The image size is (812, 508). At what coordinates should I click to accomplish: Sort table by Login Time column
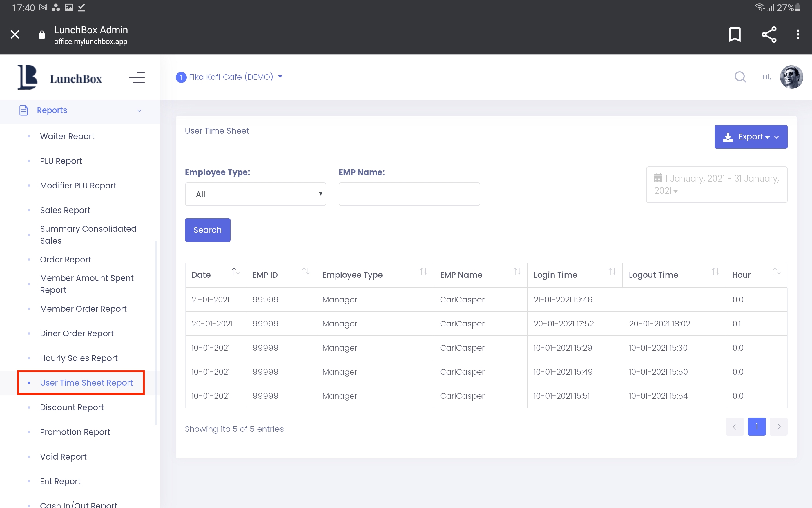click(612, 271)
